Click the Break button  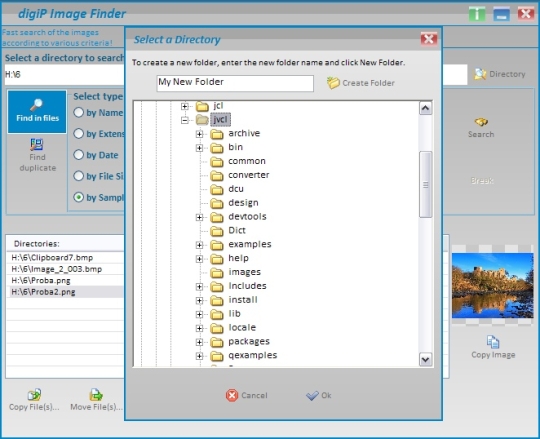point(482,180)
